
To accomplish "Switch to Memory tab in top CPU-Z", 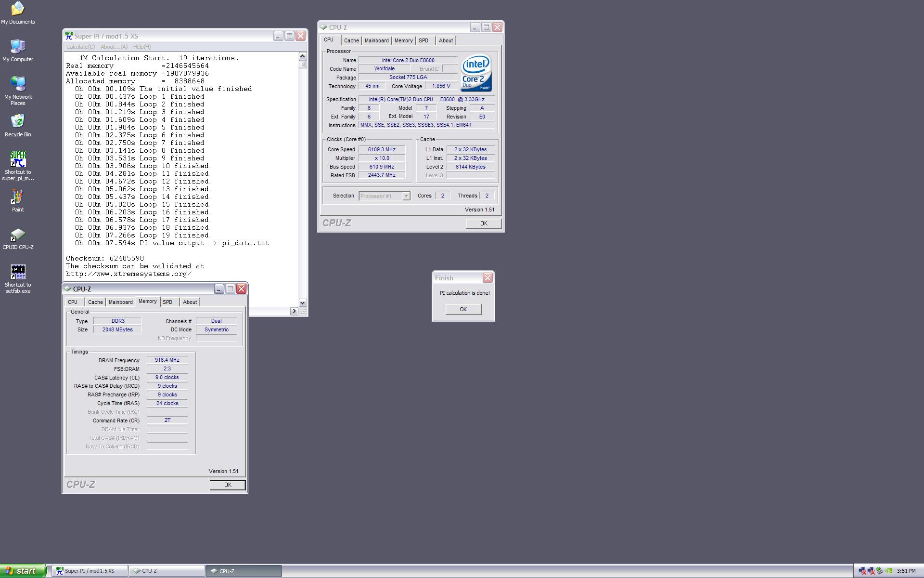I will pos(403,40).
